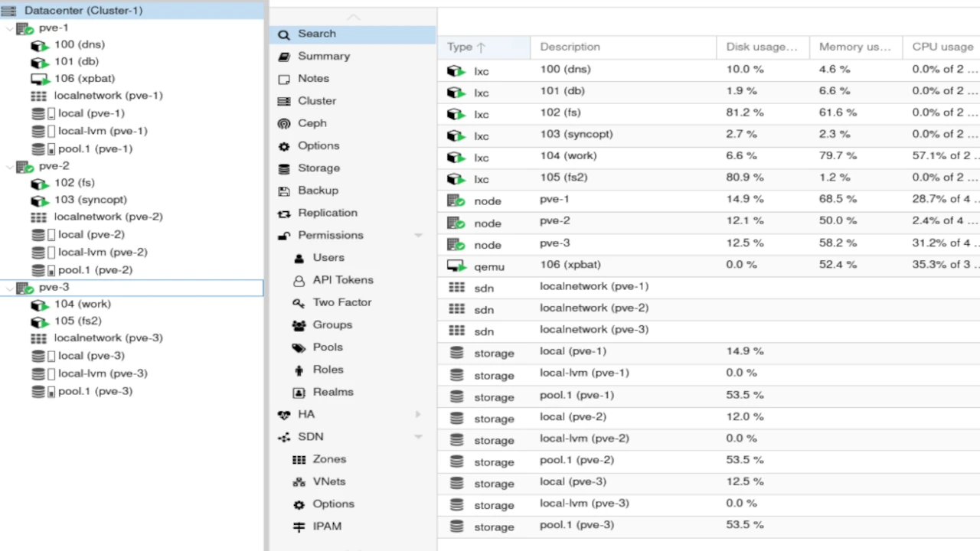Click the HA heartbeat icon
980x551 pixels.
pyautogui.click(x=284, y=415)
